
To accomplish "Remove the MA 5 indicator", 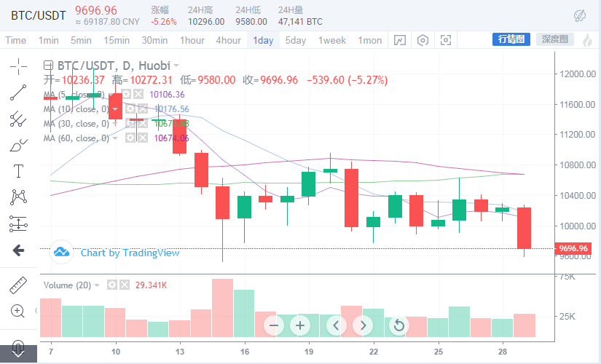I will coord(137,95).
